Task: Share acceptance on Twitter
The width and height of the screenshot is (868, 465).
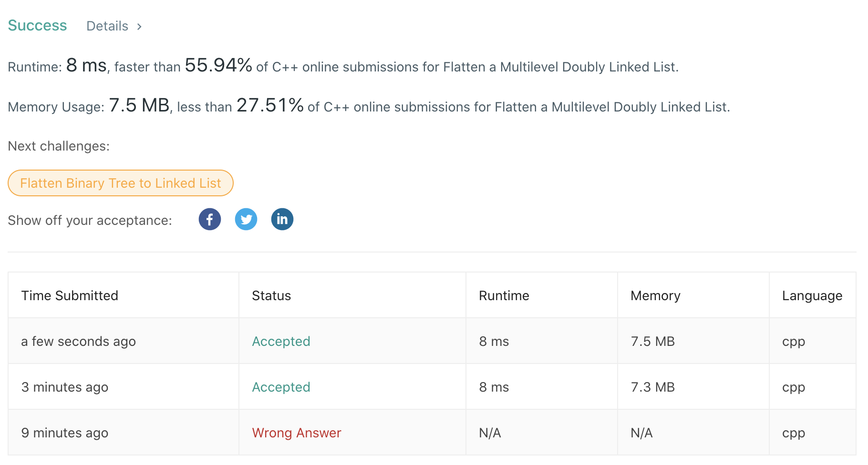Action: pos(246,220)
